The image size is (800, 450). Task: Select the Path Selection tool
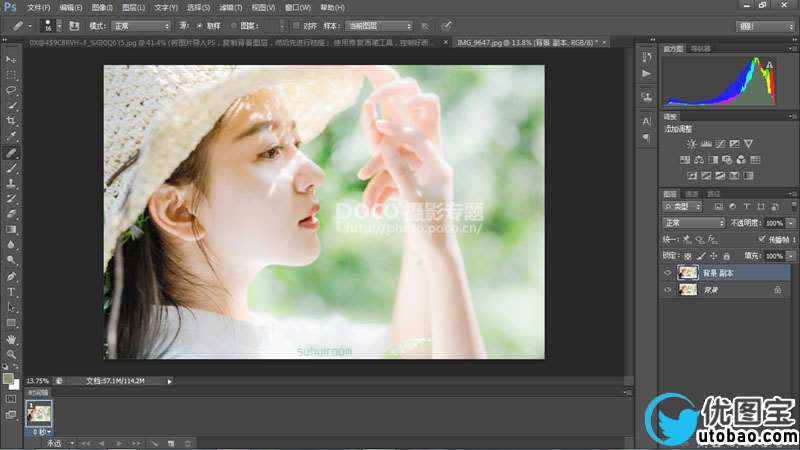(x=11, y=308)
